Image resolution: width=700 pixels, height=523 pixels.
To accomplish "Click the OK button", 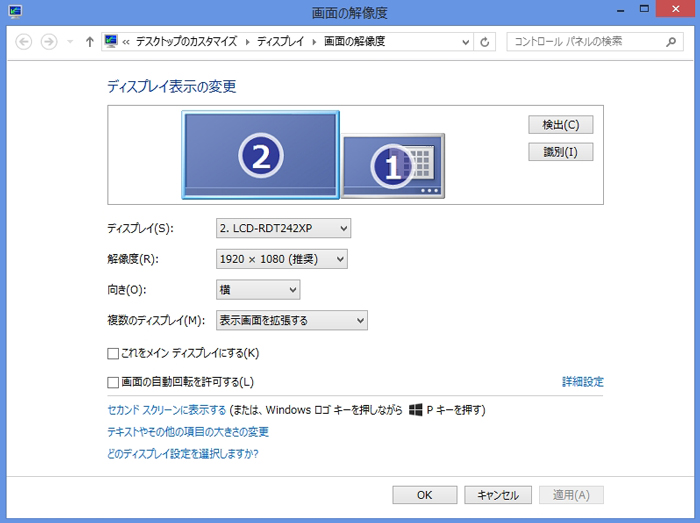I will tap(425, 495).
